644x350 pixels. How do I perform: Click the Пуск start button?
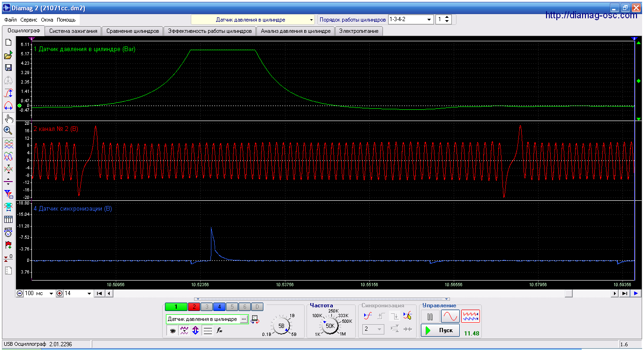coord(440,330)
